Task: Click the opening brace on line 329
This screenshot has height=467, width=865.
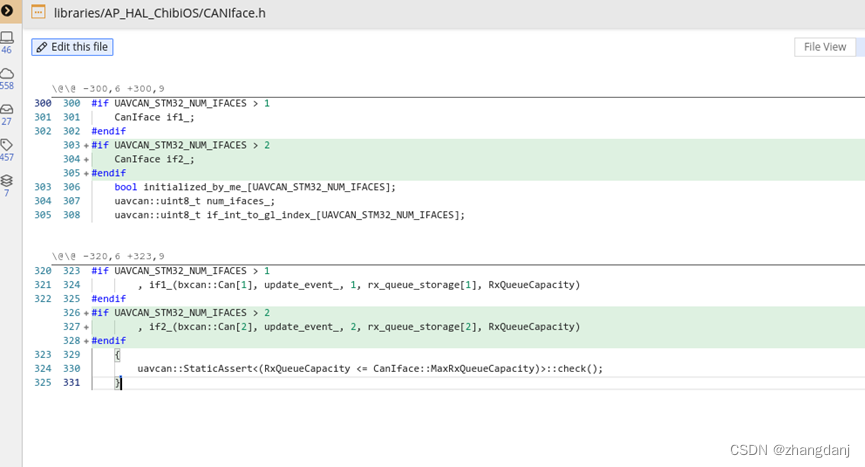Action: coord(117,355)
